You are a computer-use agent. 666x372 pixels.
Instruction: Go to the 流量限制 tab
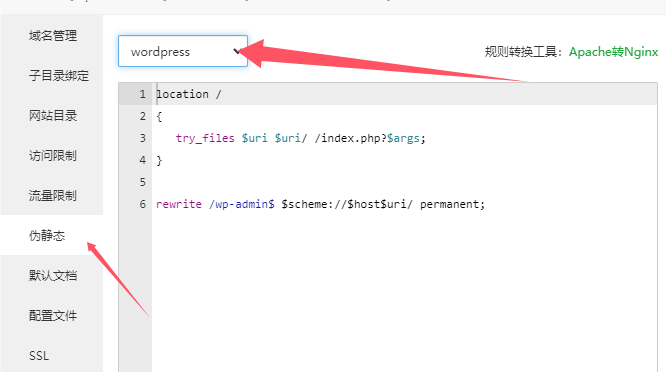pyautogui.click(x=52, y=195)
